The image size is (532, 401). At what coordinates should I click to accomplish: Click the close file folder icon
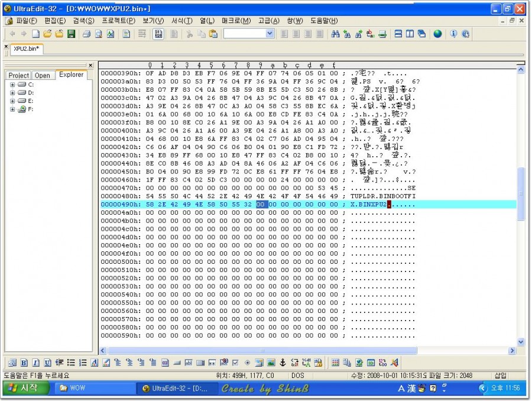pyautogui.click(x=59, y=34)
